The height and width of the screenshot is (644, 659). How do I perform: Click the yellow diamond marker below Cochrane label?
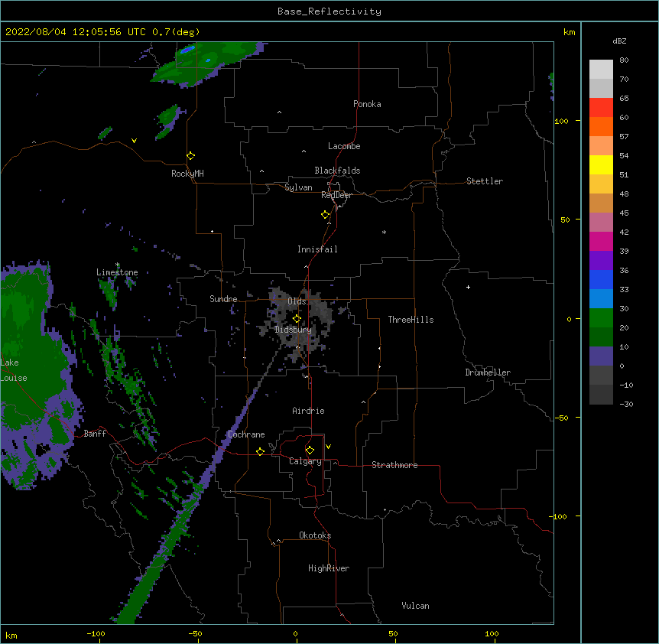[x=260, y=451]
